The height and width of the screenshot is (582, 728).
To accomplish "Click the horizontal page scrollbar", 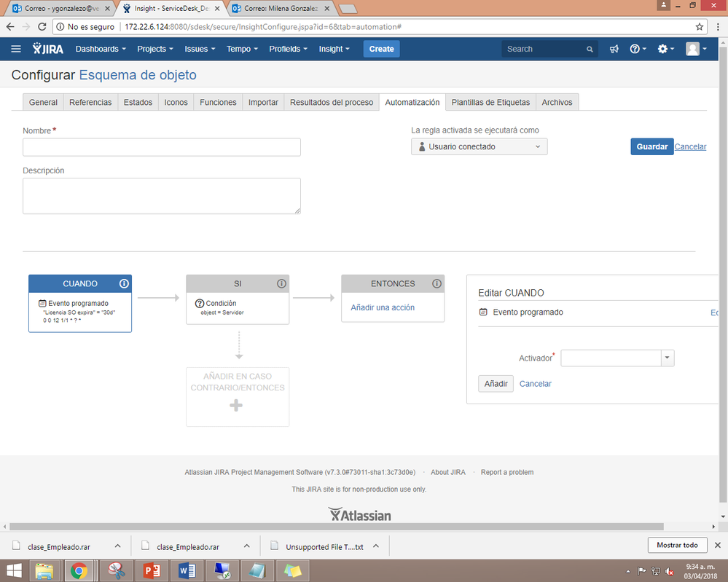I will tap(336, 527).
